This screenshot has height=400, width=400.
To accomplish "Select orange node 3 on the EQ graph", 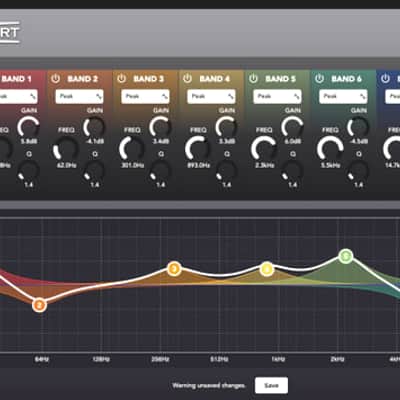I will tap(174, 269).
